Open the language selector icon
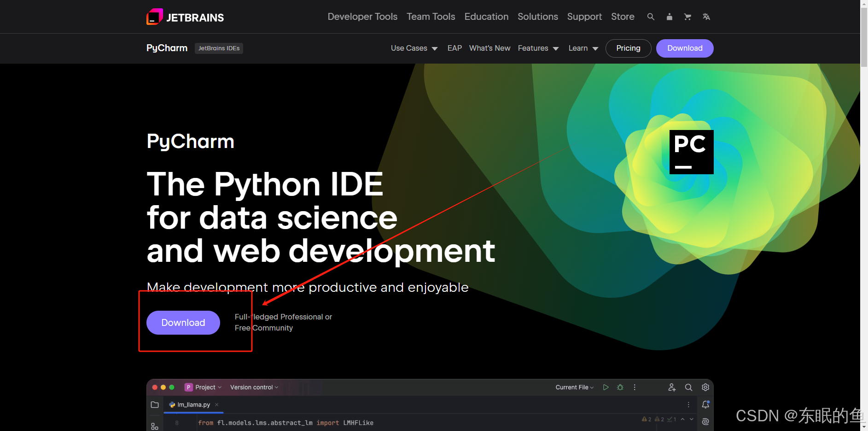 pos(706,17)
